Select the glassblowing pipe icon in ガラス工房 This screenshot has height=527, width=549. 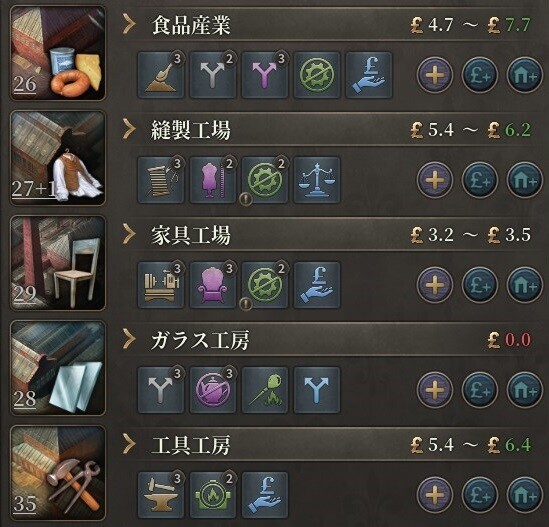(x=265, y=390)
